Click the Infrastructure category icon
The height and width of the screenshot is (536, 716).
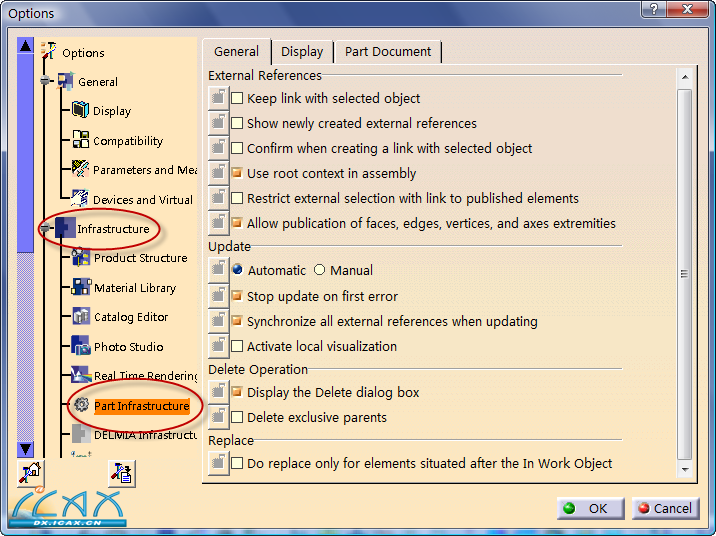(65, 227)
